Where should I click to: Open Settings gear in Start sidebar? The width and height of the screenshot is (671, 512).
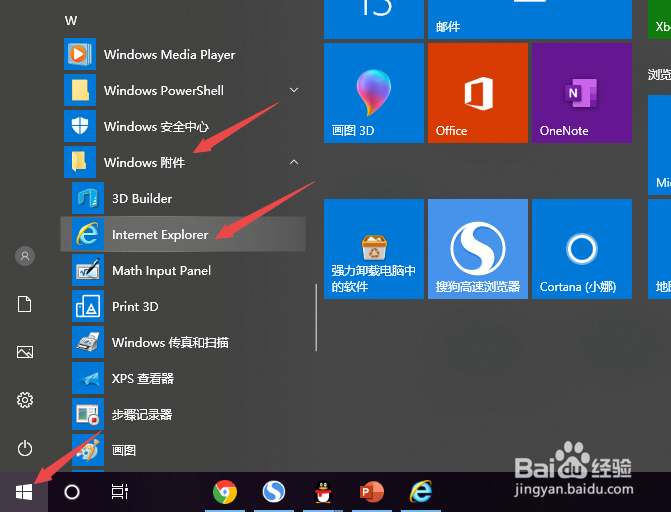click(x=25, y=400)
